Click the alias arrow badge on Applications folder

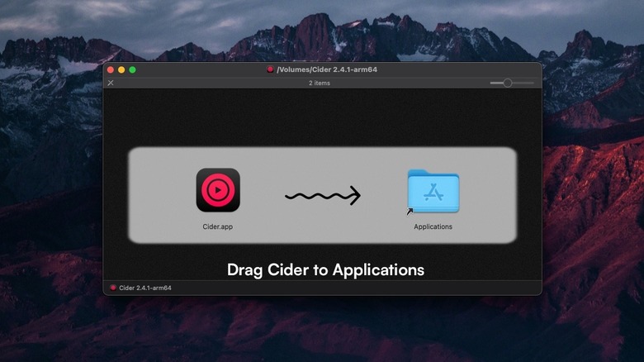click(410, 212)
